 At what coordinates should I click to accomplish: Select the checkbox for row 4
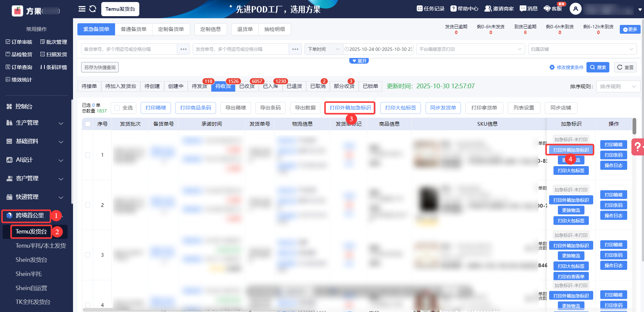pos(88,305)
